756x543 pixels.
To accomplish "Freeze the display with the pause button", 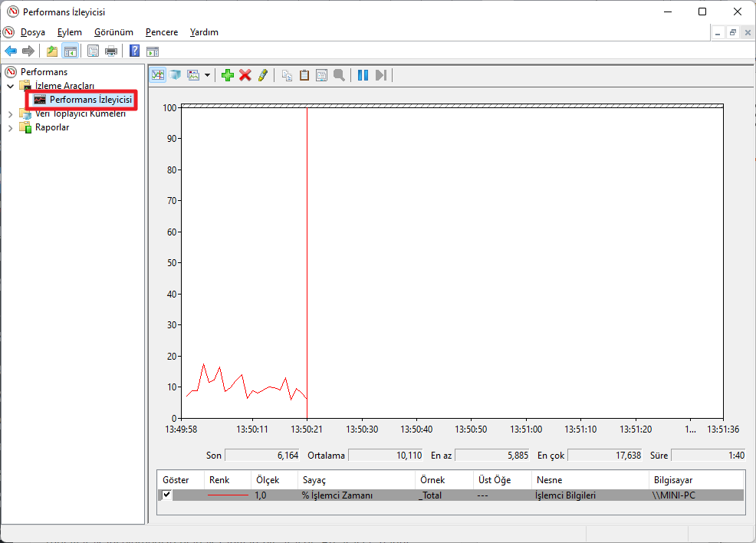I will (363, 75).
